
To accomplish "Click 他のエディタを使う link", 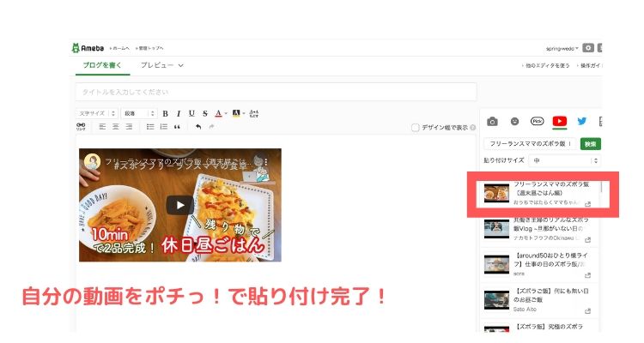I will [545, 66].
